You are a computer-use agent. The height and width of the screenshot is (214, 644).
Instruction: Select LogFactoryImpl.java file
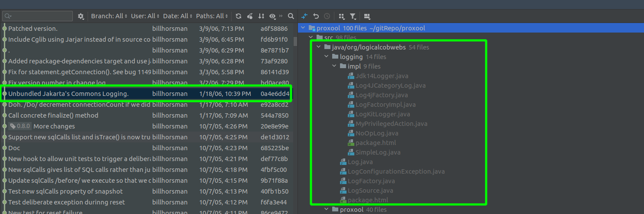(x=386, y=105)
